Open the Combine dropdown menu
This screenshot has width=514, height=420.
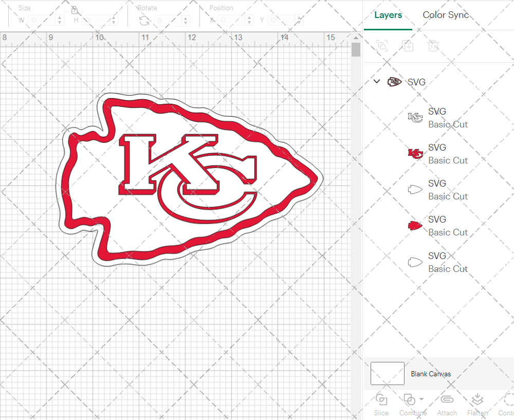(421, 399)
